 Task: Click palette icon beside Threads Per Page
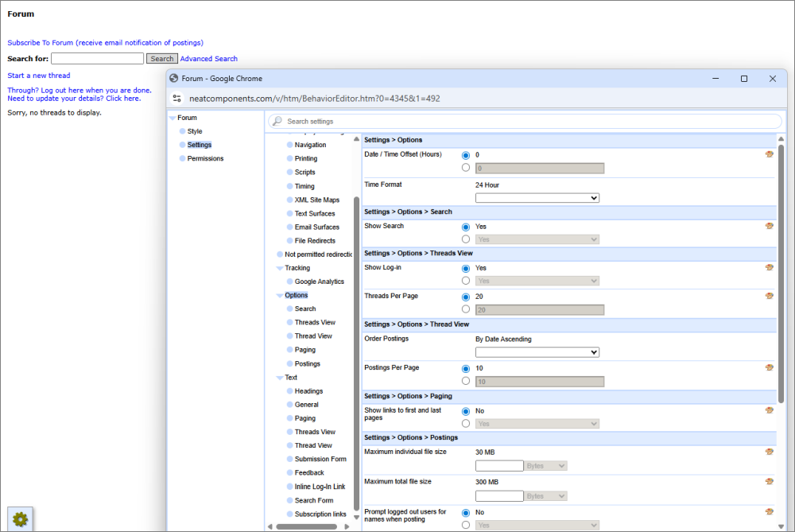click(769, 296)
